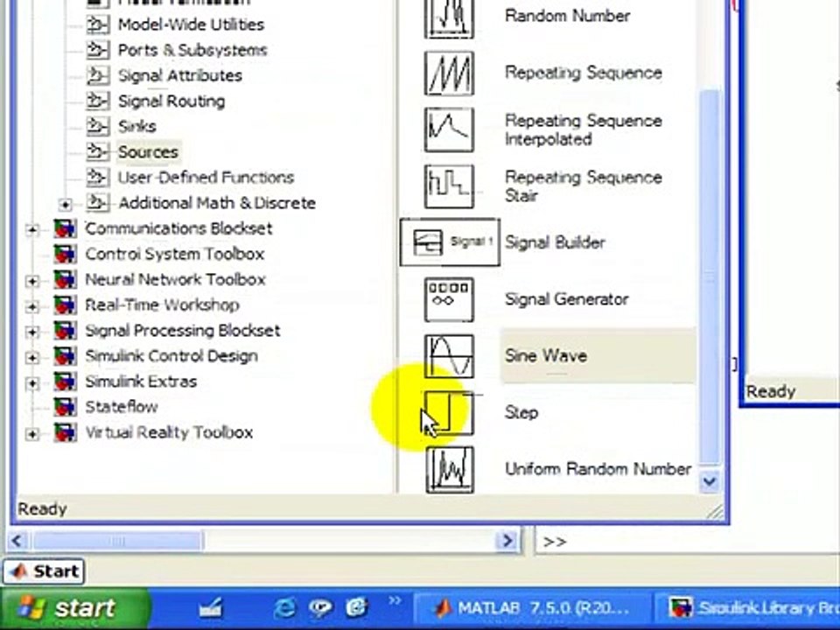Click the Model-Wide Utilities library icon
840x630 pixels.
pos(97,24)
